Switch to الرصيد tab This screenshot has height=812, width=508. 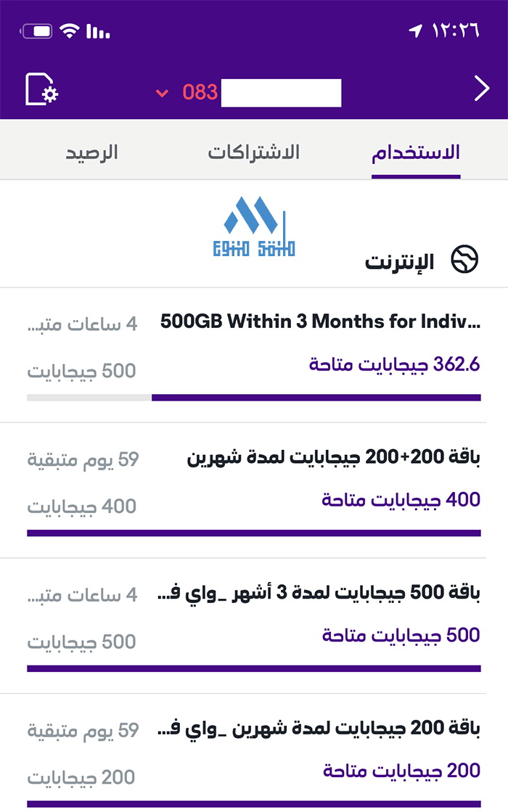[91, 152]
